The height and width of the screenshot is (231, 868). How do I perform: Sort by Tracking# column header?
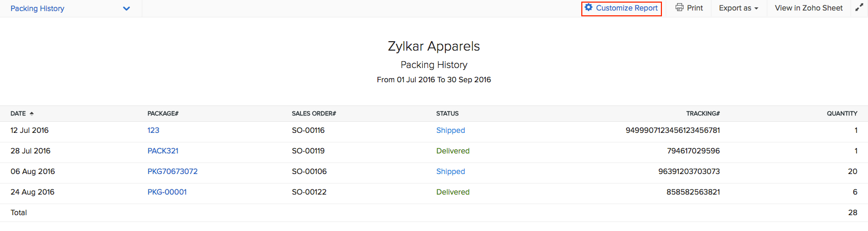tap(703, 113)
